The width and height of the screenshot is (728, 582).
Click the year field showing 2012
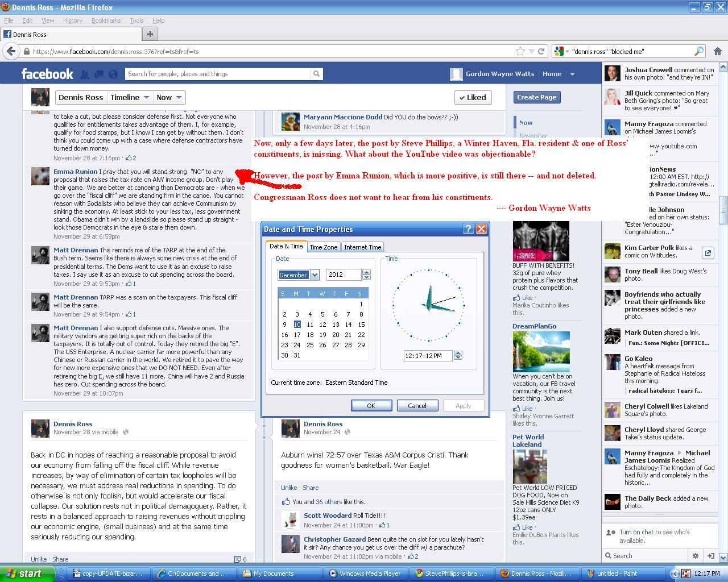(x=344, y=275)
